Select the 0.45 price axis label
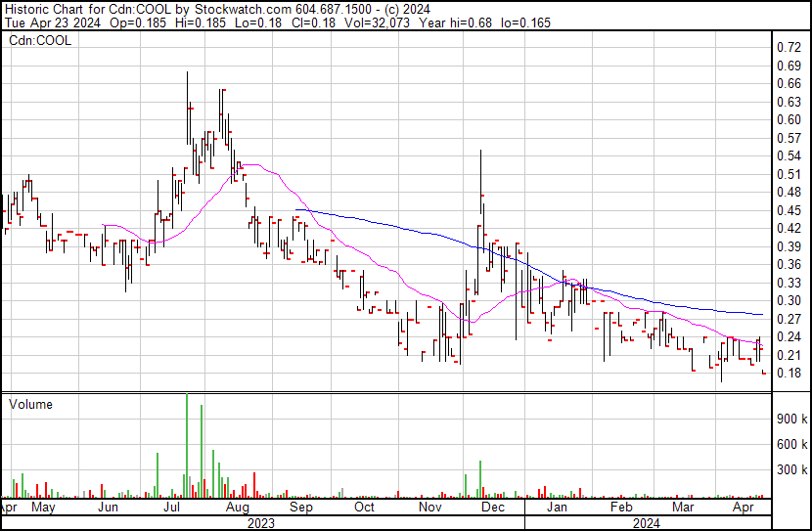This screenshot has width=812, height=531. coord(788,210)
